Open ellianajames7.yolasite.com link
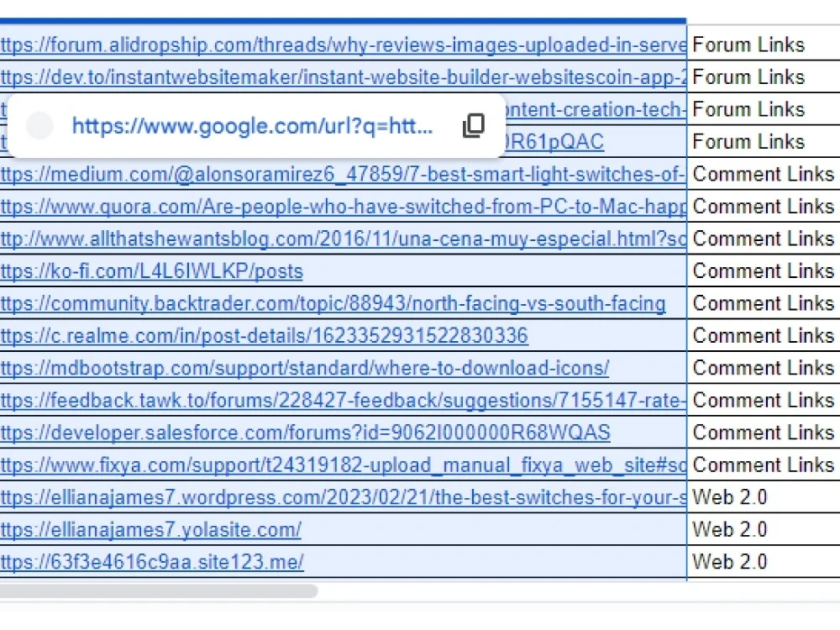The image size is (840, 630). click(x=150, y=530)
